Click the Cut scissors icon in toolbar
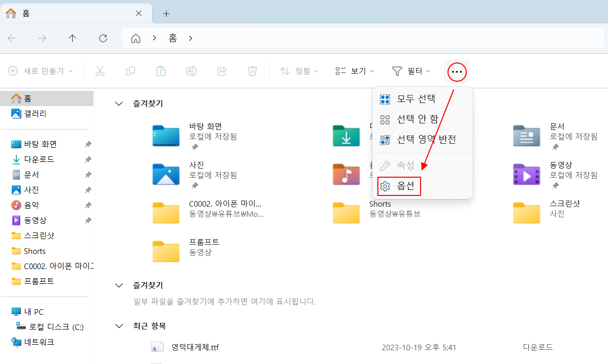 pyautogui.click(x=100, y=71)
